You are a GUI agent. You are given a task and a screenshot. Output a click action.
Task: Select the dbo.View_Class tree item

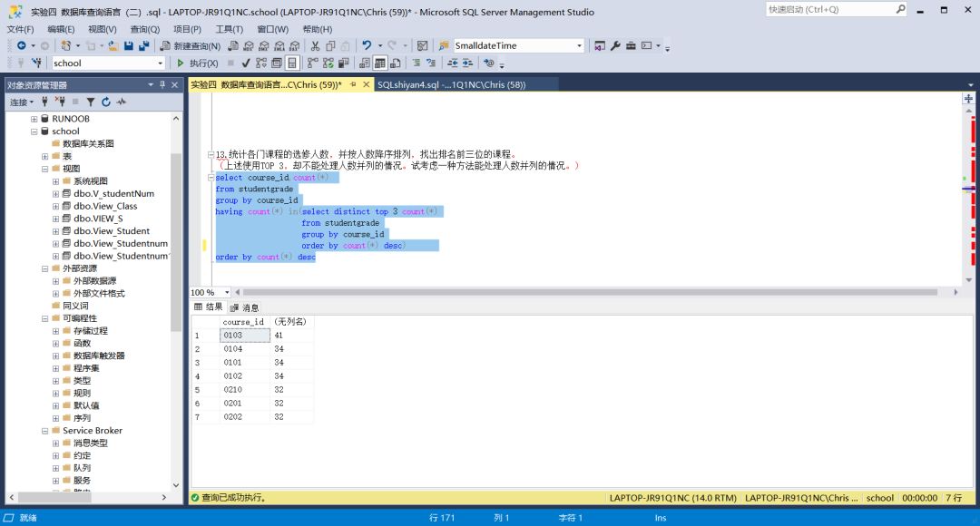coord(105,206)
